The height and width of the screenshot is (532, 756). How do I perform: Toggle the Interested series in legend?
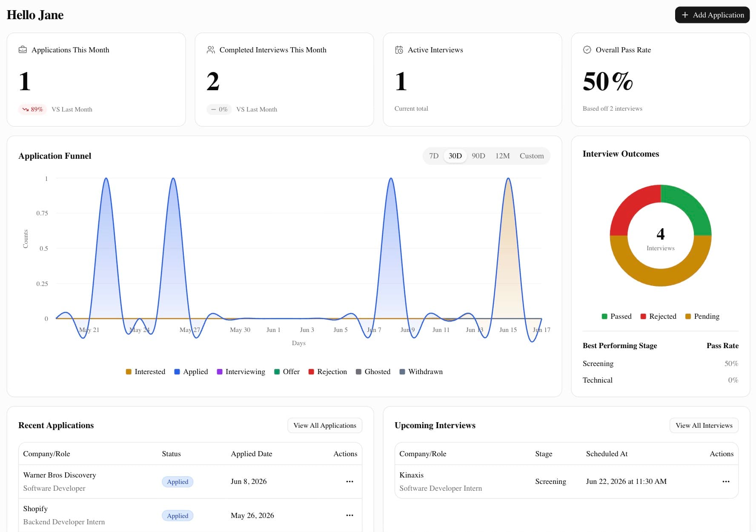pyautogui.click(x=146, y=372)
